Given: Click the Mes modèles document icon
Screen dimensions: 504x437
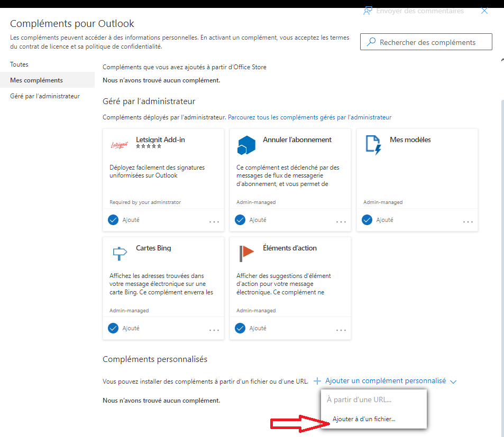Looking at the screenshot, I should [x=373, y=145].
